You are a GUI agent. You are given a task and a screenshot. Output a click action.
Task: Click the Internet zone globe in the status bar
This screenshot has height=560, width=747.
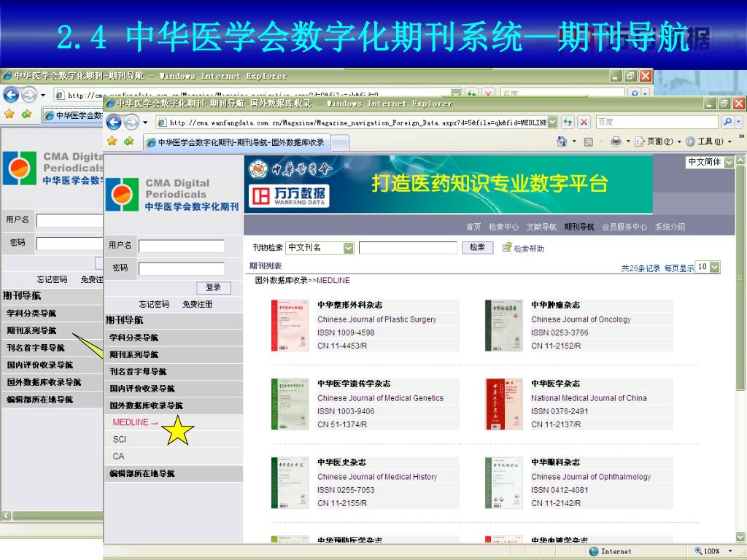coord(594,551)
